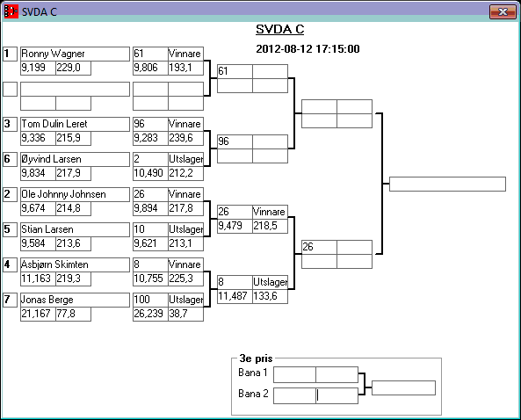Select the Stian Larsen name box
Image resolution: width=521 pixels, height=420 pixels.
point(75,229)
